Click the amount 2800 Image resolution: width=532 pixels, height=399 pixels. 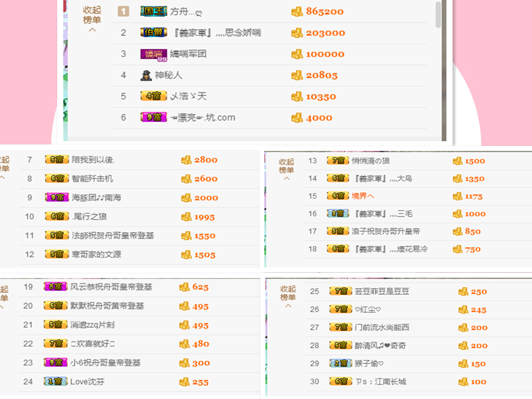[x=206, y=160]
